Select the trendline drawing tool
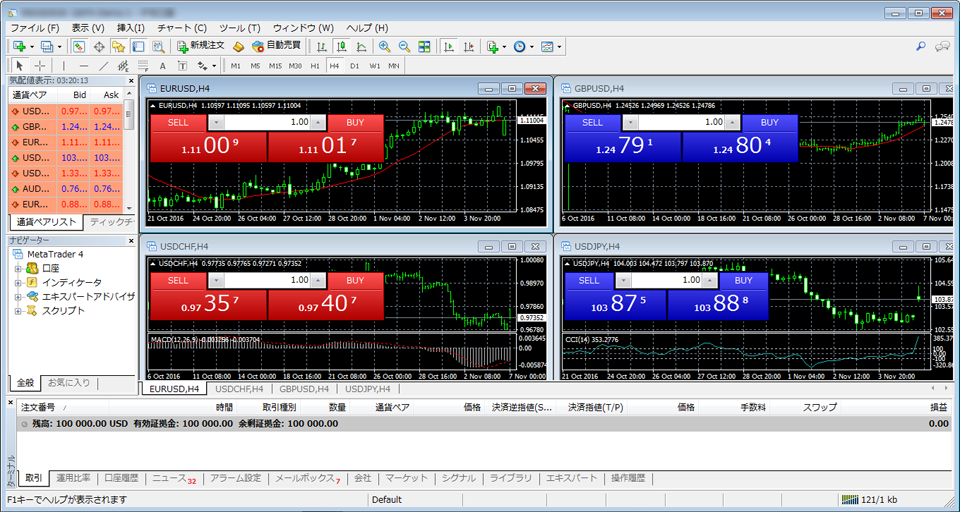 [104, 66]
